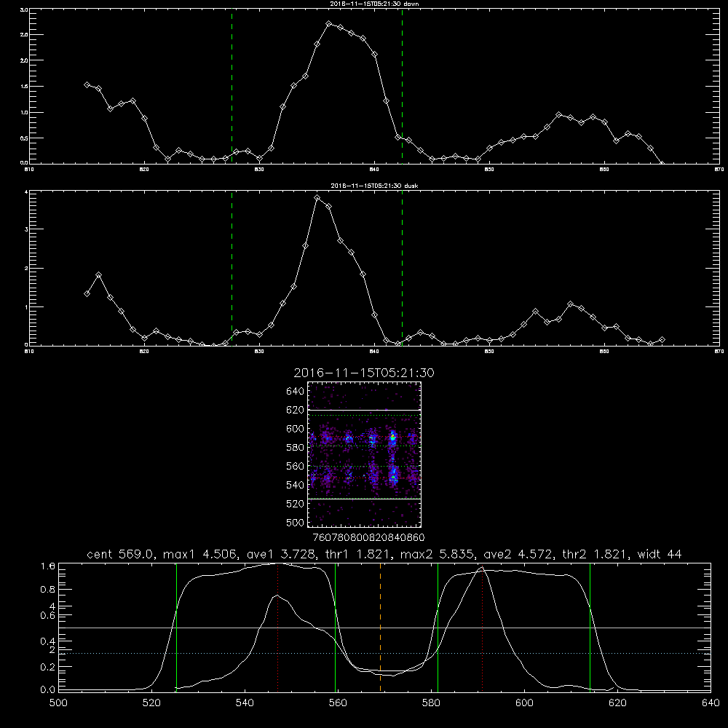The image size is (728, 728).
Task: Click the right green dashed line in dawn plot
Action: point(402,86)
